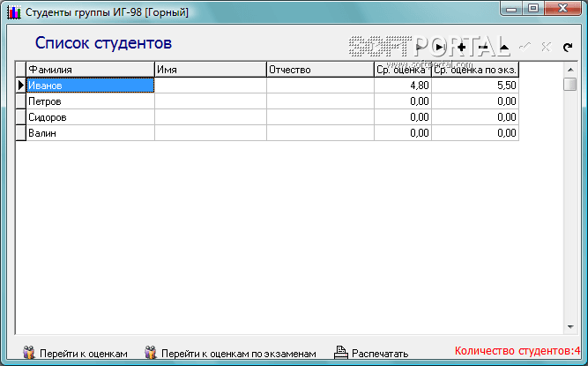Click the row selector beside Петров
The height and width of the screenshot is (366, 588).
tap(20, 101)
